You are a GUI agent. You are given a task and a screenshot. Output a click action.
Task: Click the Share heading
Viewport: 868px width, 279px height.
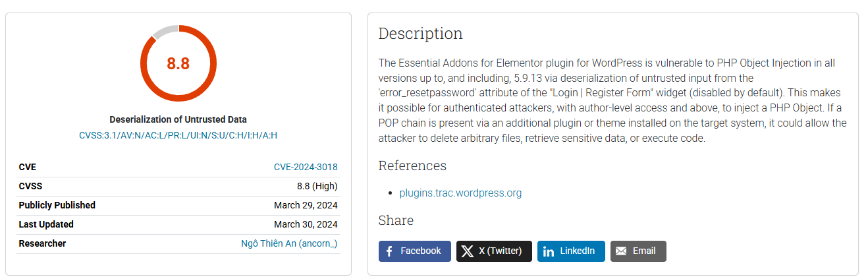396,220
